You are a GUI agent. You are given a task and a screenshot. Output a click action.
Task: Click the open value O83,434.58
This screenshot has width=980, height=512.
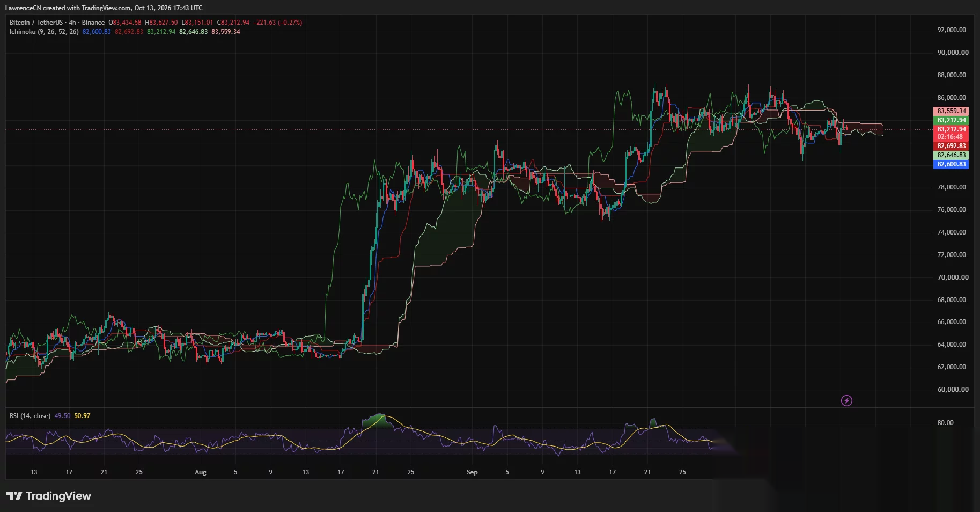click(125, 23)
